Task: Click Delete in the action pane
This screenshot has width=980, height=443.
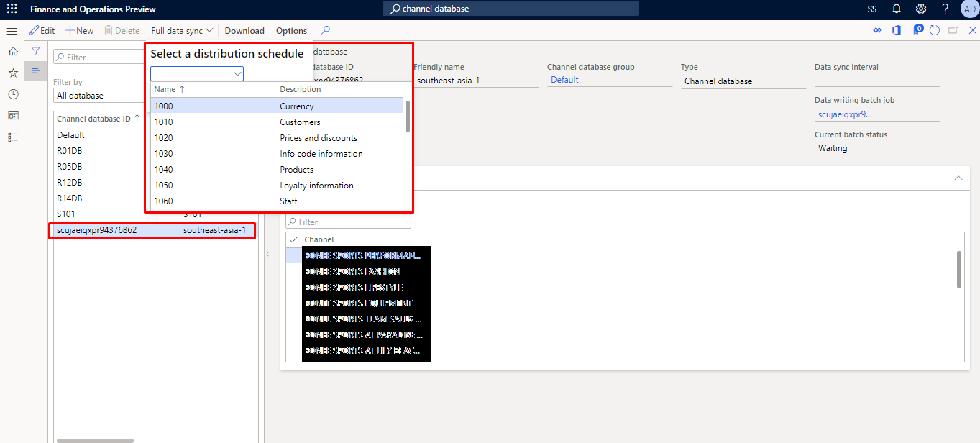Action: coord(122,30)
